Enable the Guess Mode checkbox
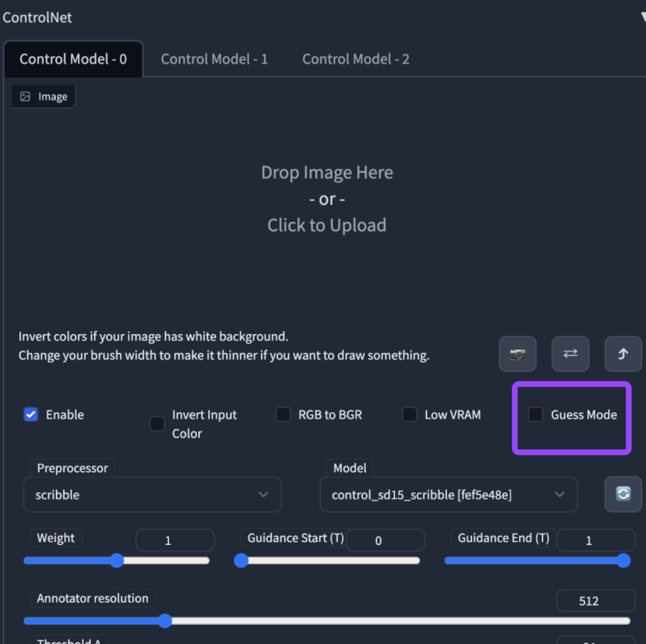646x644 pixels. pos(535,415)
